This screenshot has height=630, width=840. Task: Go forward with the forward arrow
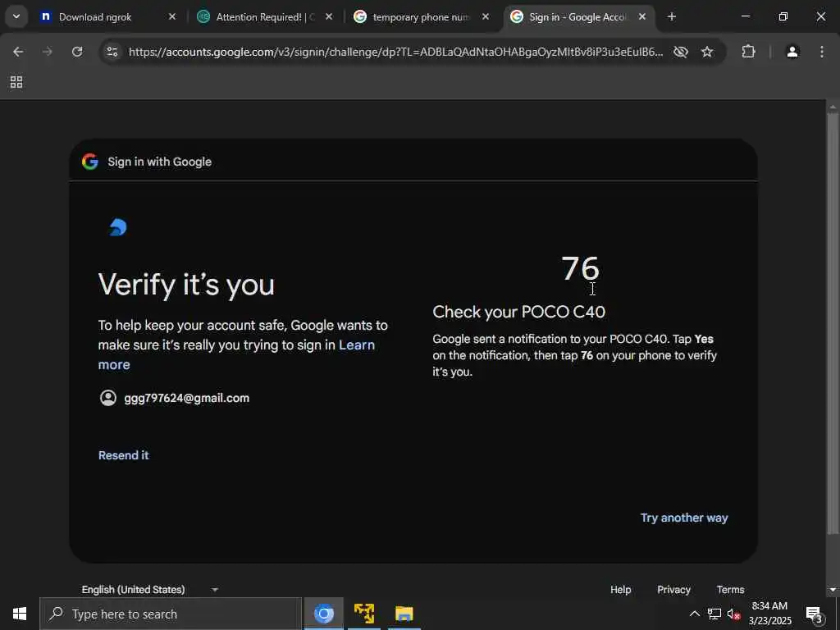click(47, 52)
